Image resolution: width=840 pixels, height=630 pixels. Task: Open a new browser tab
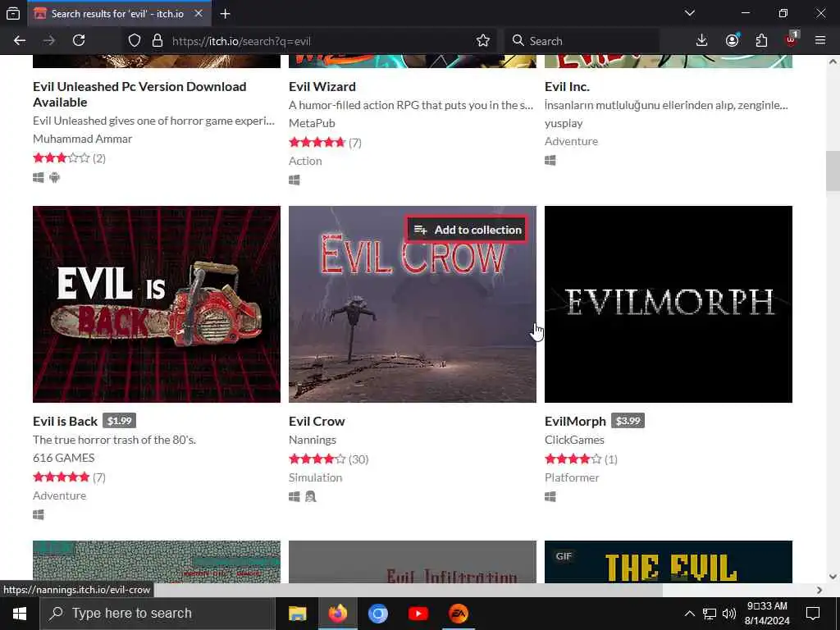pos(225,14)
